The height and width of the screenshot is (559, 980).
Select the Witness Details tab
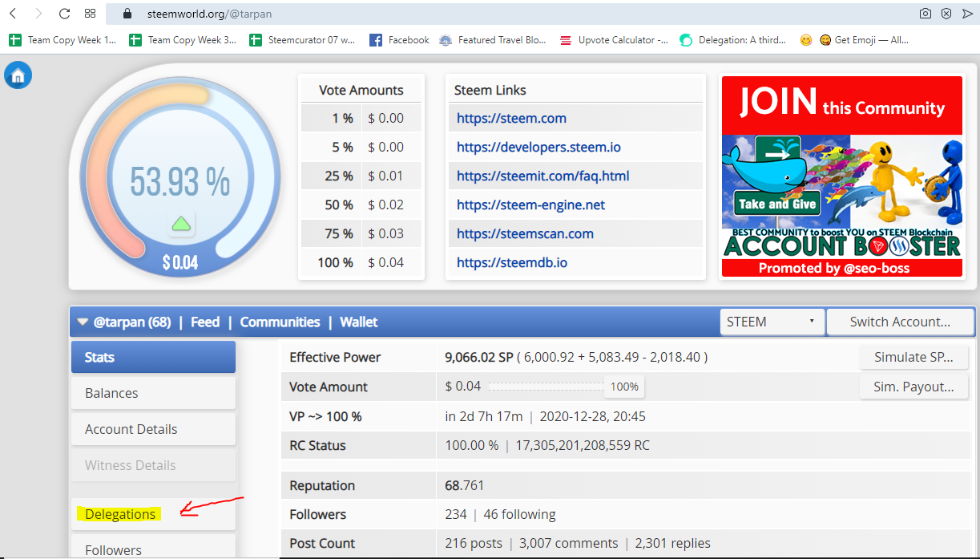click(153, 465)
